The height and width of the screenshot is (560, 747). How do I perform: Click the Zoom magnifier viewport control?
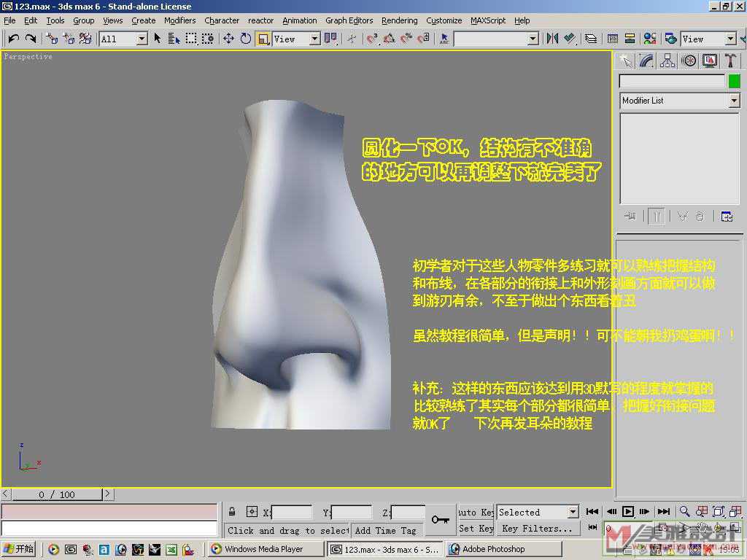[x=684, y=512]
